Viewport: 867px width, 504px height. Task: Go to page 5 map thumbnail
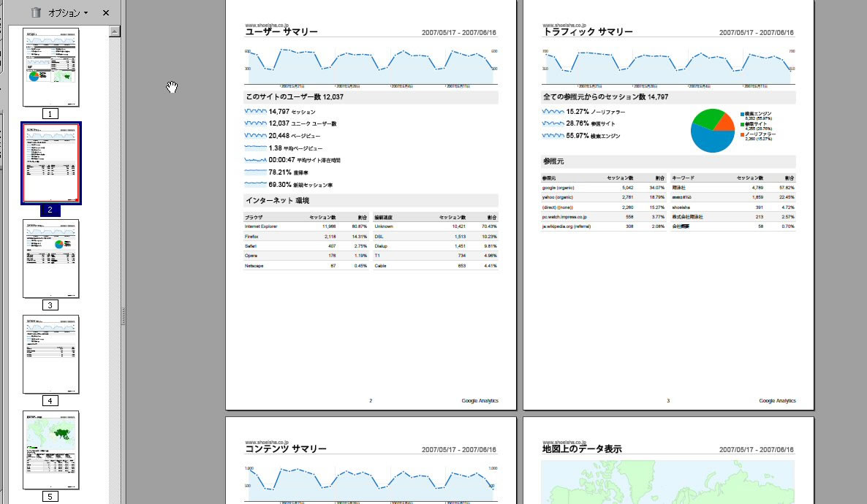pyautogui.click(x=50, y=450)
